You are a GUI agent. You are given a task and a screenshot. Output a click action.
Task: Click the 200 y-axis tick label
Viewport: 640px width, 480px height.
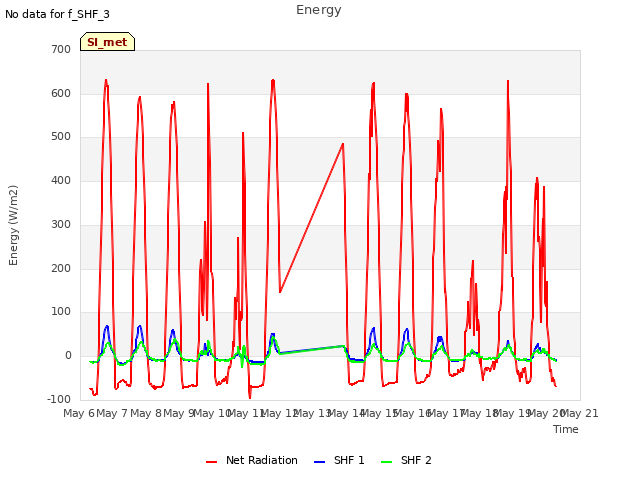(61, 269)
